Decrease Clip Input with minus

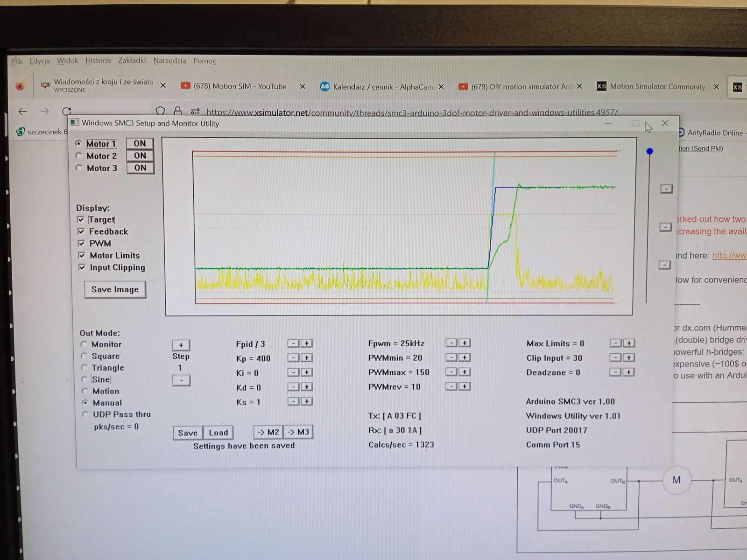click(616, 357)
